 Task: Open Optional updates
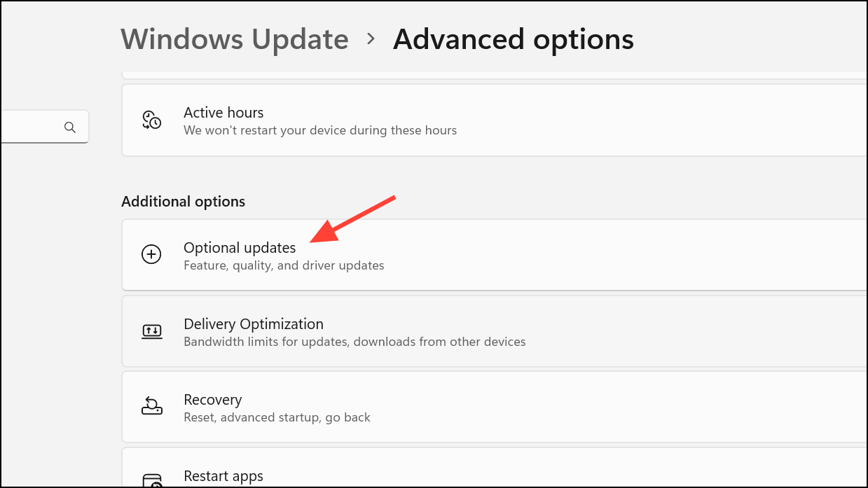tap(495, 255)
